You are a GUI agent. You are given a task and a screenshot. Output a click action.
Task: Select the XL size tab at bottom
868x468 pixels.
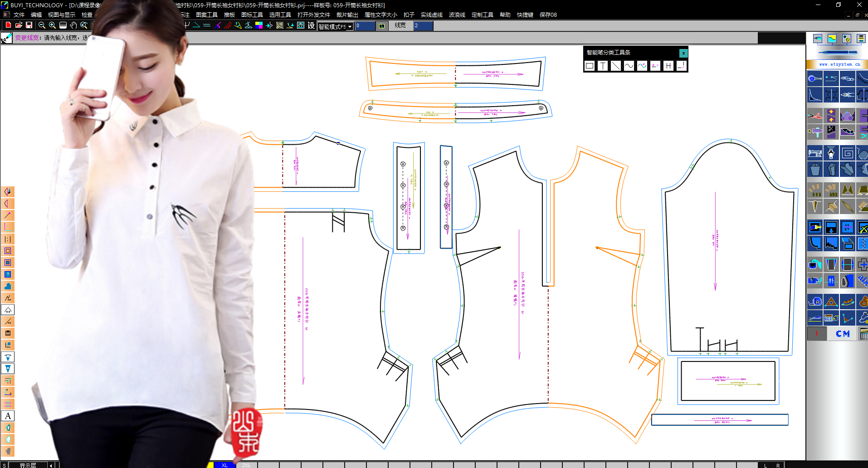224,465
